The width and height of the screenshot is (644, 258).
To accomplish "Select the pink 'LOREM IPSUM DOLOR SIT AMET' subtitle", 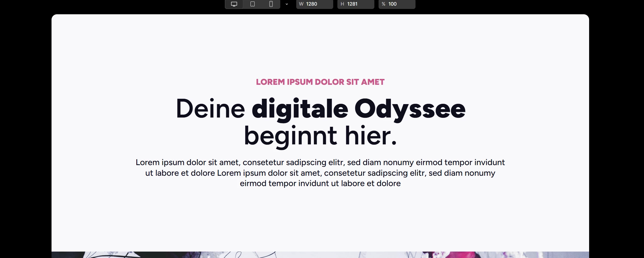I will tap(320, 82).
